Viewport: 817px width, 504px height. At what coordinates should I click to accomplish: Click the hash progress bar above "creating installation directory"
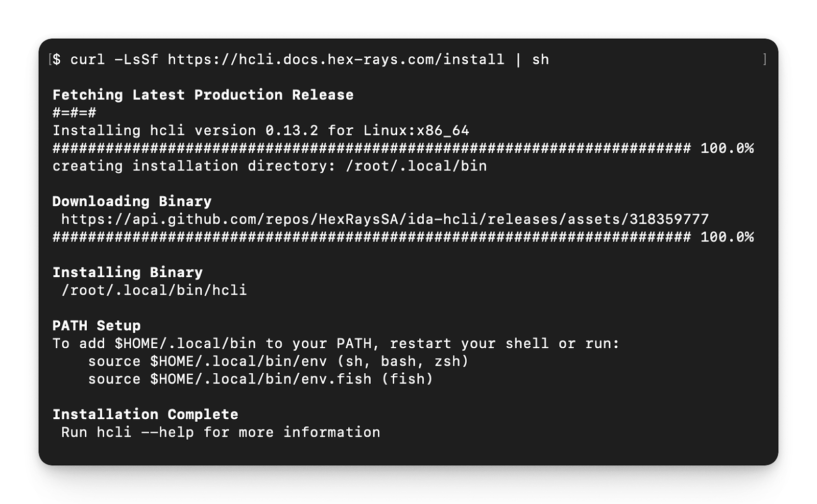(371, 149)
